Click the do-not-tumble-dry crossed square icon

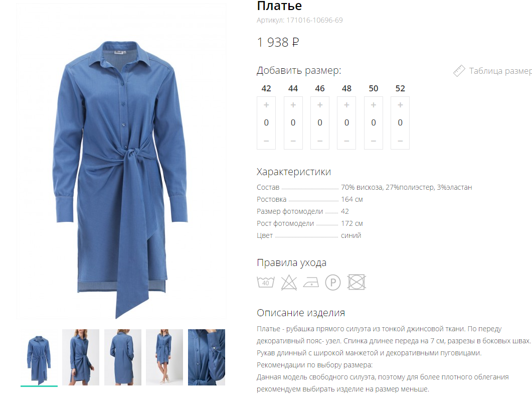[x=357, y=282]
